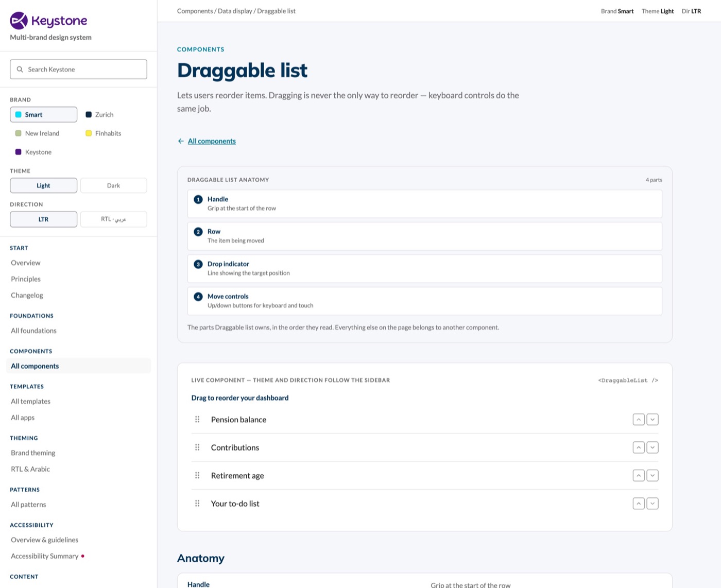Grab the Retirement age drag handle
The height and width of the screenshot is (588, 721).
tap(197, 475)
